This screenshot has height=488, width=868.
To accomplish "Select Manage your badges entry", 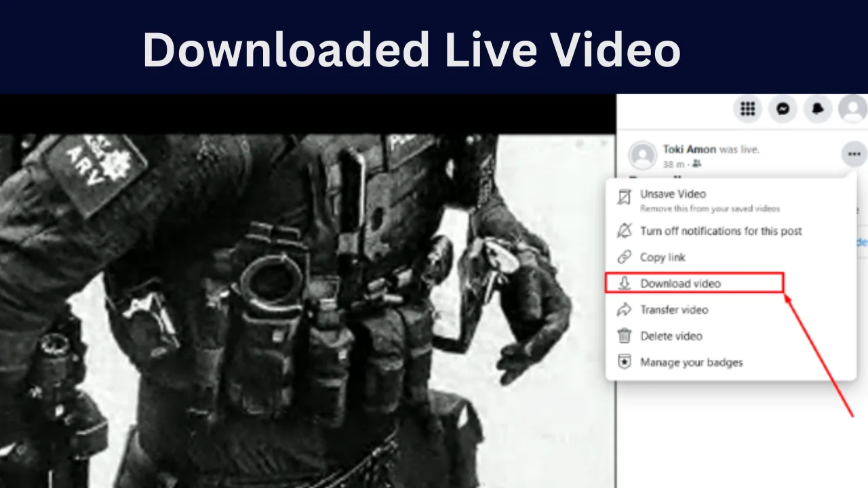I will click(730, 363).
